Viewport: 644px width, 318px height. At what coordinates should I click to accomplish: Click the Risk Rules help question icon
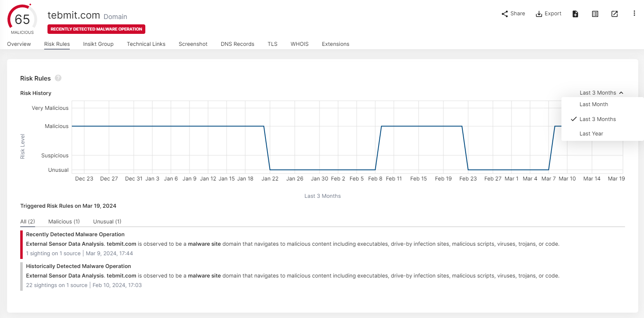[x=58, y=78]
